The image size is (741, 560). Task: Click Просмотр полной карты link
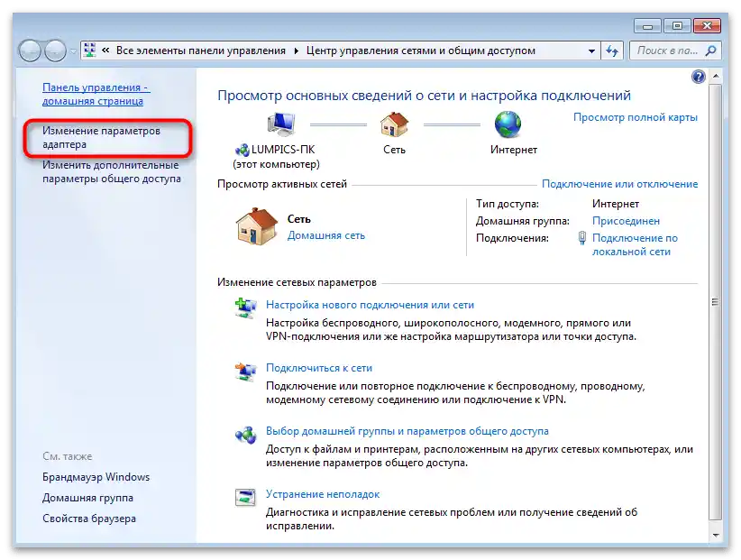coord(636,117)
